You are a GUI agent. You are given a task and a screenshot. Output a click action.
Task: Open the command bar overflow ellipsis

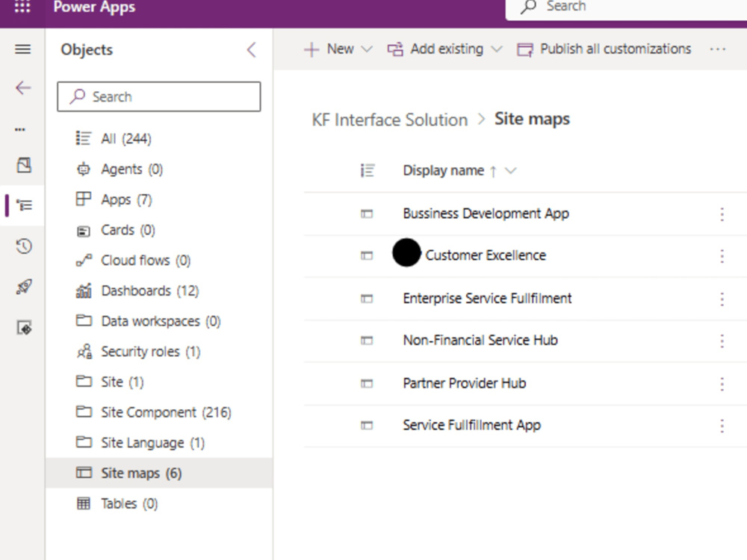[x=717, y=49]
